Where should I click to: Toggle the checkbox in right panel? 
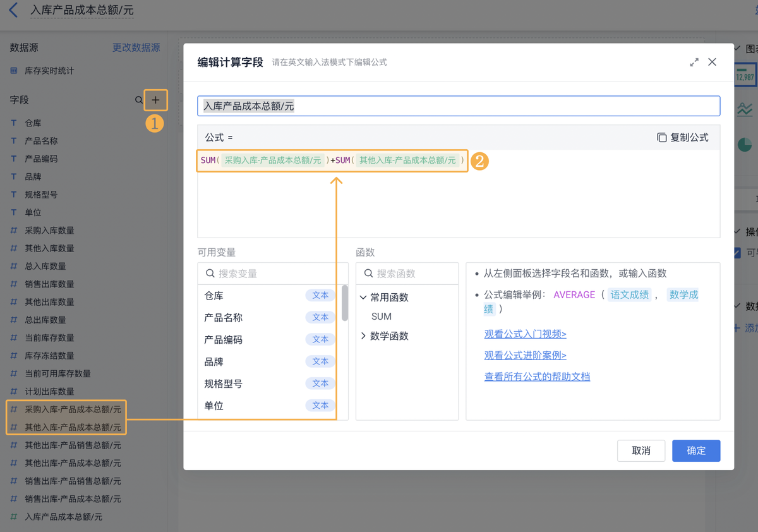pos(737,253)
